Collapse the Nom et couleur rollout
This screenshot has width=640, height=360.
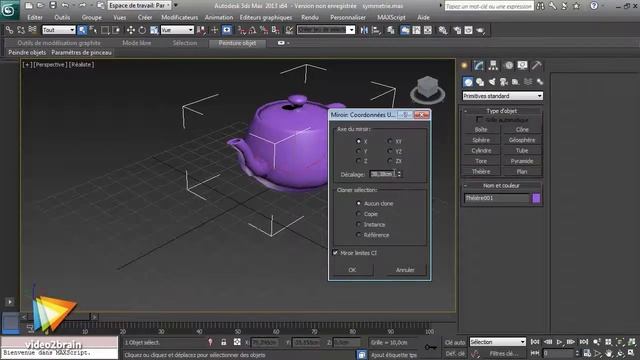pyautogui.click(x=502, y=185)
